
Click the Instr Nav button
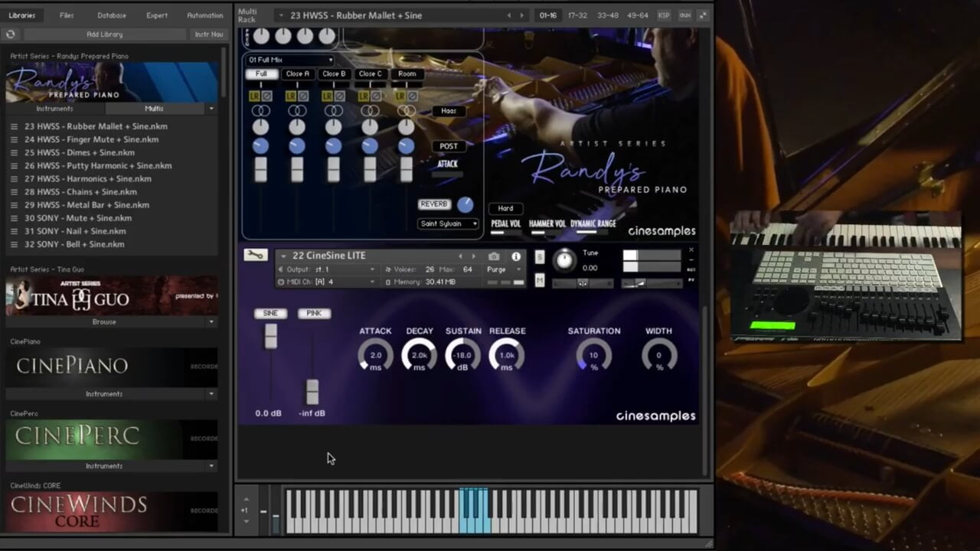tap(209, 34)
